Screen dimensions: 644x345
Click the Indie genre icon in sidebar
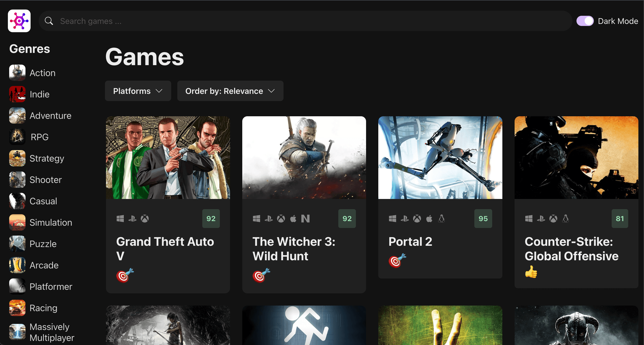pos(17,94)
